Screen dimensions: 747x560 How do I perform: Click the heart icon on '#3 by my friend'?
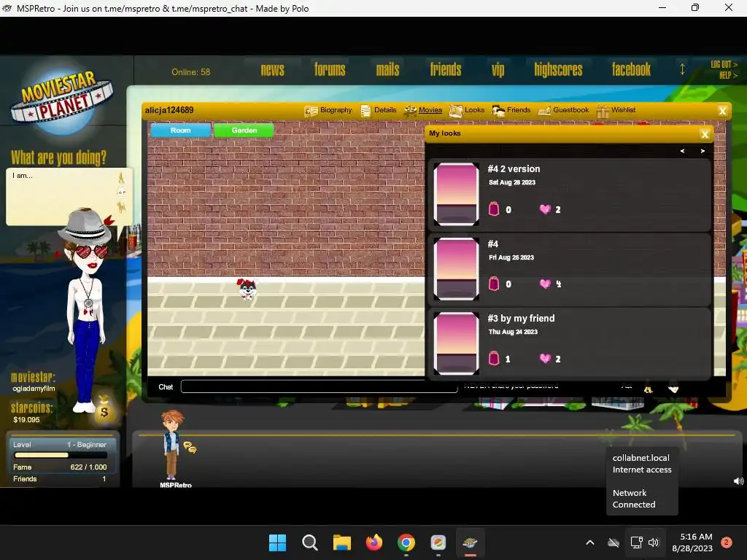pos(545,359)
